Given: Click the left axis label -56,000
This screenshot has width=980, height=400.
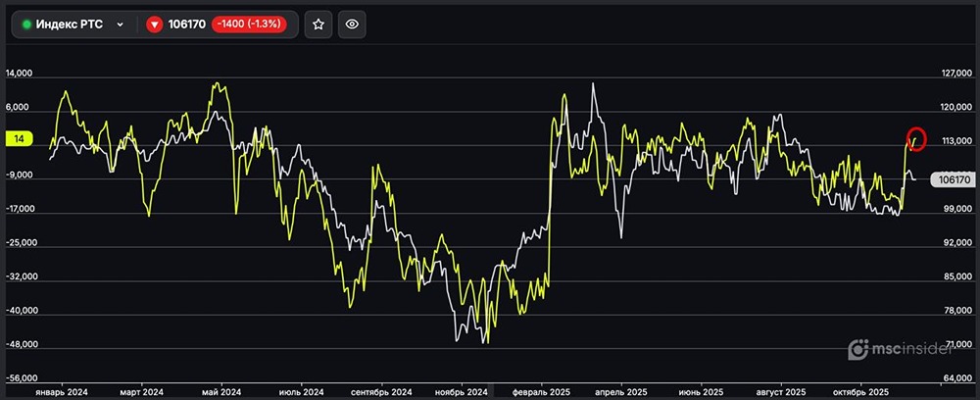Looking at the screenshot, I should pos(20,378).
